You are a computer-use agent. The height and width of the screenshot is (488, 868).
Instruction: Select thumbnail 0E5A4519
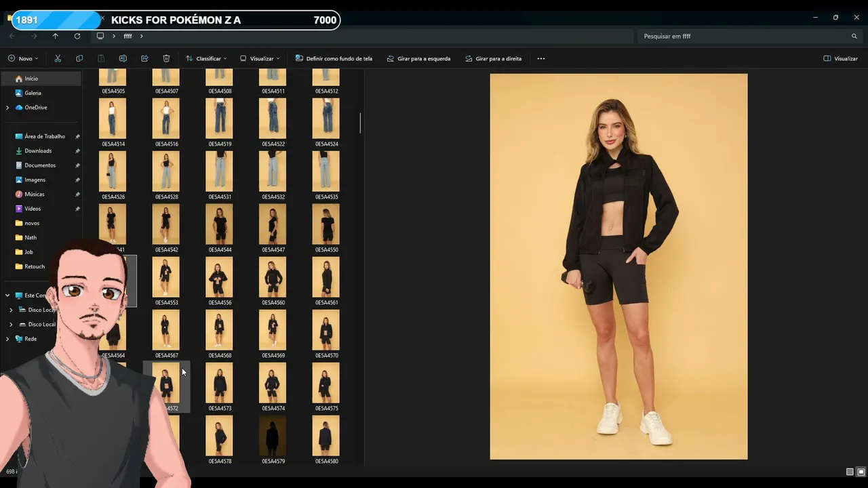[x=219, y=119]
